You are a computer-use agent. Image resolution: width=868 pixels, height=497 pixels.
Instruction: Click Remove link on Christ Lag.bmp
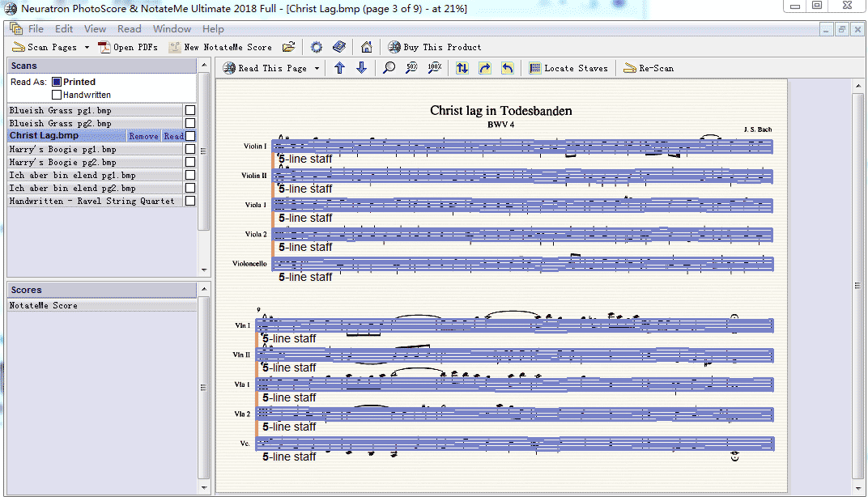(x=143, y=136)
